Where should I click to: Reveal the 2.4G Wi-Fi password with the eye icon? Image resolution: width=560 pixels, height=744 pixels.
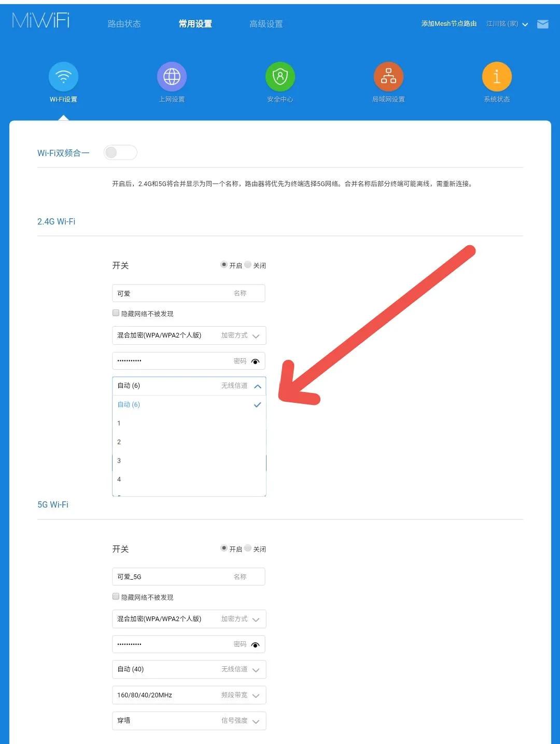point(255,361)
